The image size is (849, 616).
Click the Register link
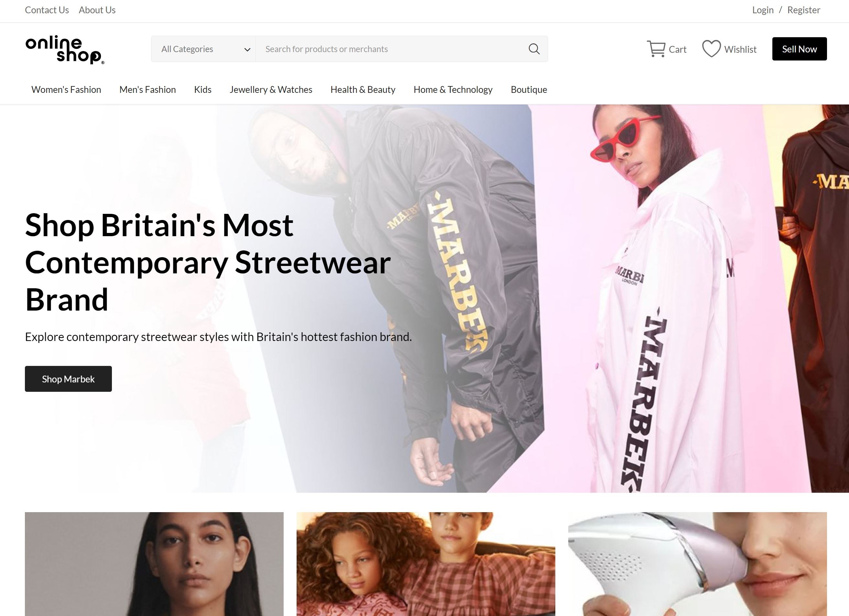(x=804, y=10)
